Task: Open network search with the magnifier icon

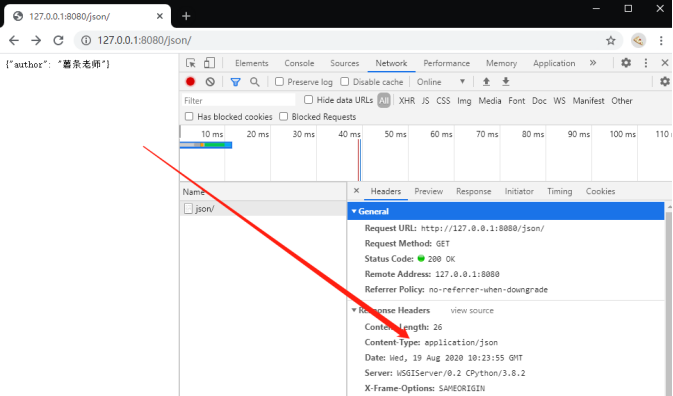Action: [x=255, y=82]
